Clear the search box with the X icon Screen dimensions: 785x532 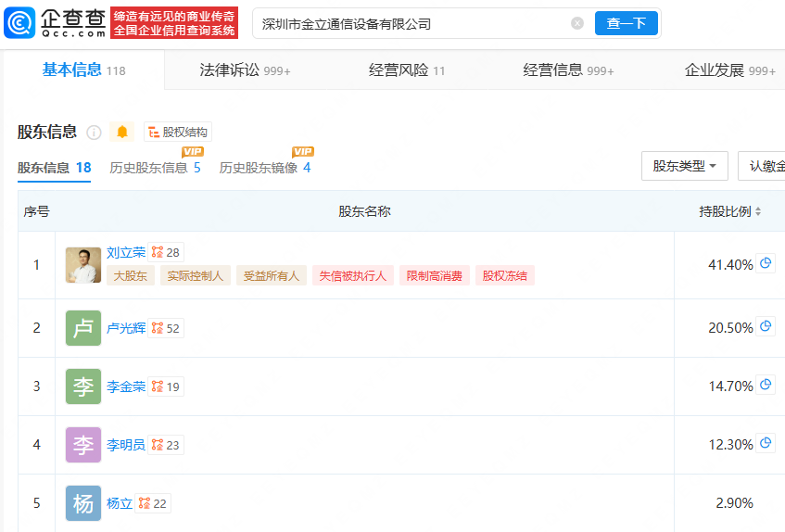(577, 23)
